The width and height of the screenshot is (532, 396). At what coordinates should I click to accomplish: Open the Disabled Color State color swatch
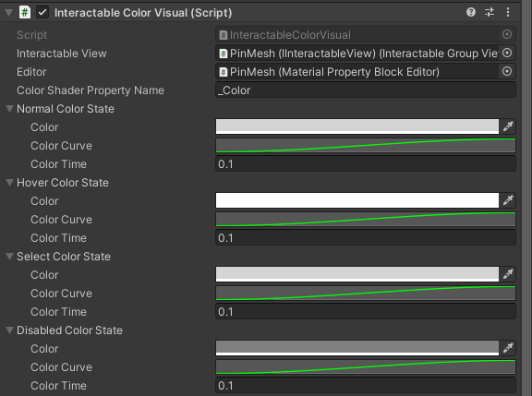pos(357,348)
